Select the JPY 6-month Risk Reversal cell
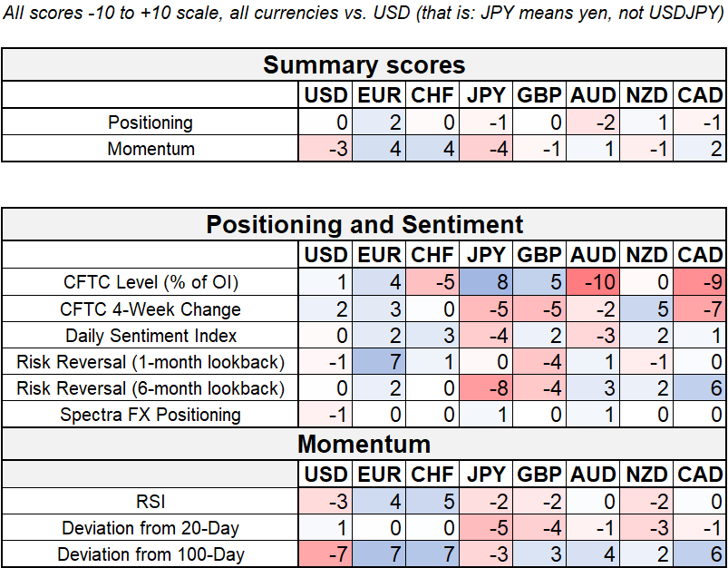728x568 pixels. 487,388
